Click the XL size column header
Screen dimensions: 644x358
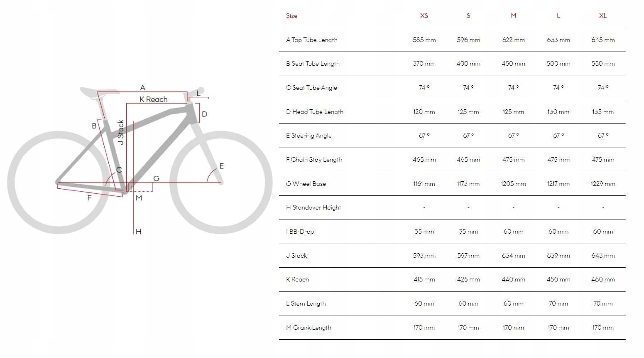click(603, 16)
